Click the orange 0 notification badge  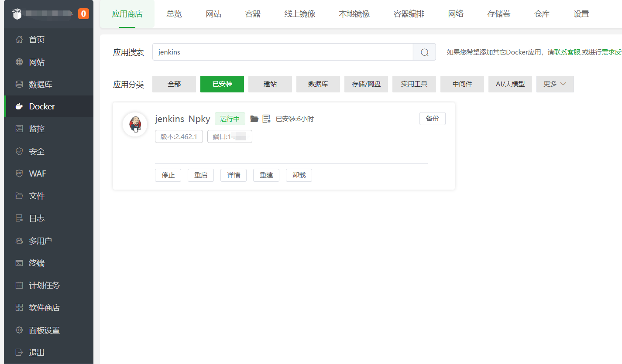click(x=83, y=14)
